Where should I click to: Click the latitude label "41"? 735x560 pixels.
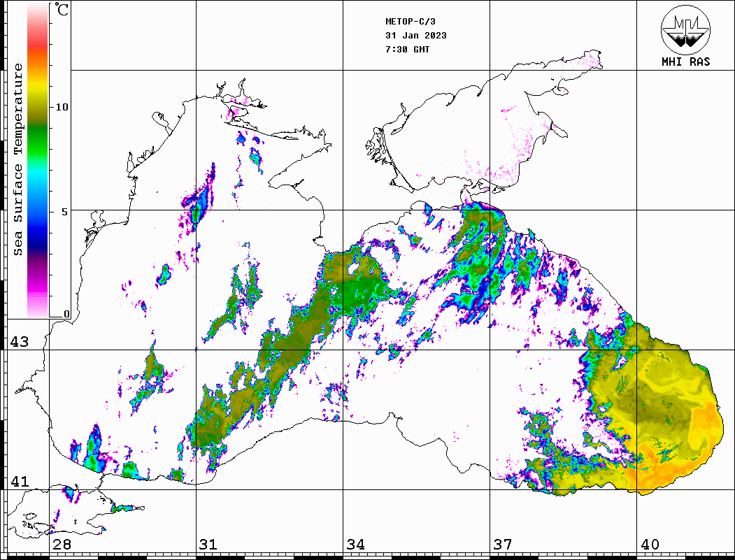(x=19, y=481)
